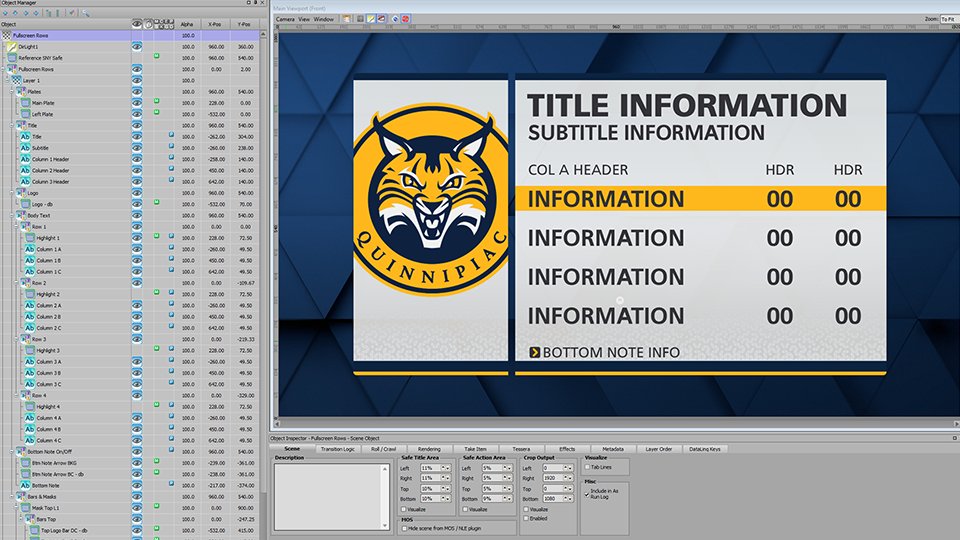This screenshot has width=960, height=540.
Task: Check the Crop Output Enabled checkbox
Action: [526, 519]
